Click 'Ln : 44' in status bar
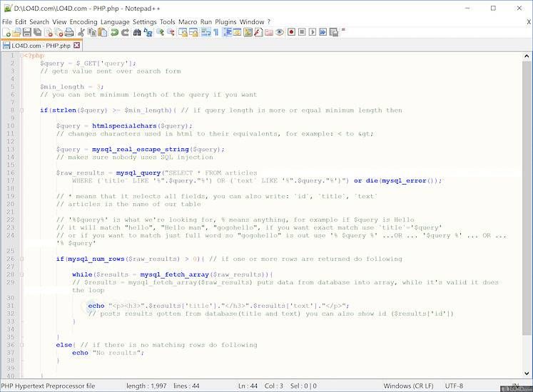The width and height of the screenshot is (533, 392). tap(248, 386)
